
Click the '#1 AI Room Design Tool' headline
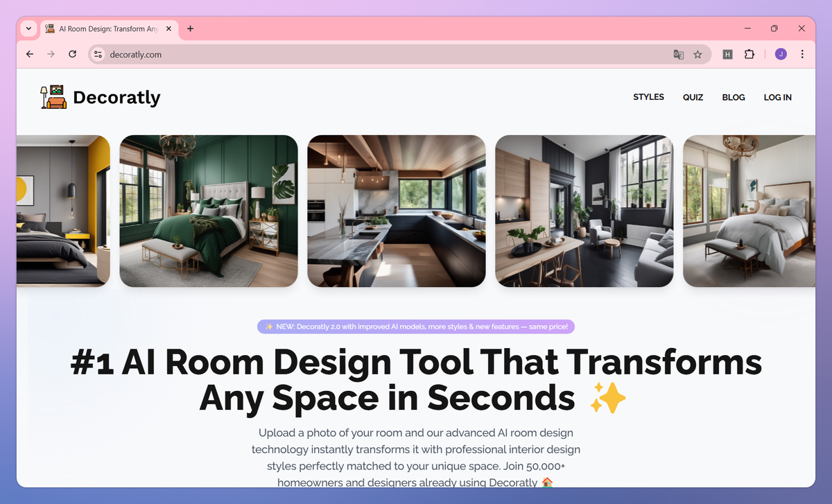tap(416, 381)
